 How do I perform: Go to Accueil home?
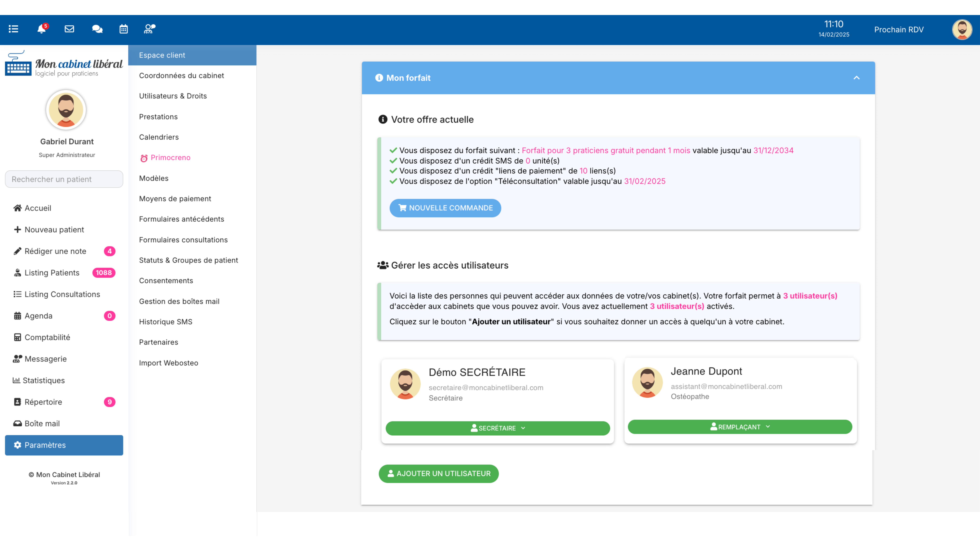pyautogui.click(x=64, y=208)
